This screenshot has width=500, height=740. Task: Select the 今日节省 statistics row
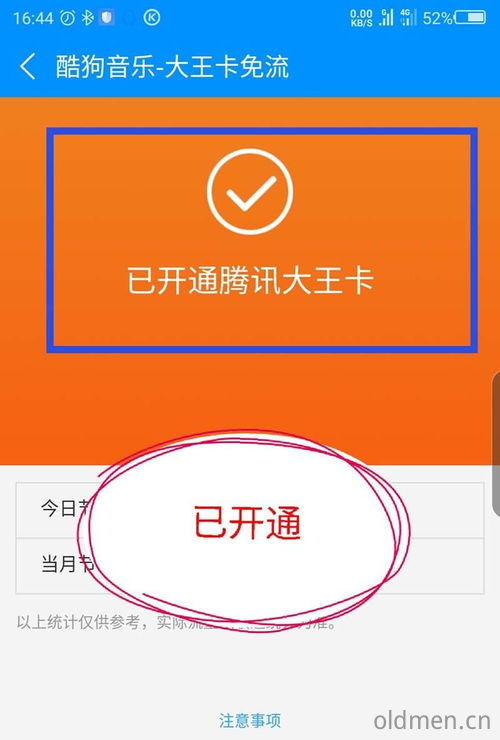click(250, 510)
